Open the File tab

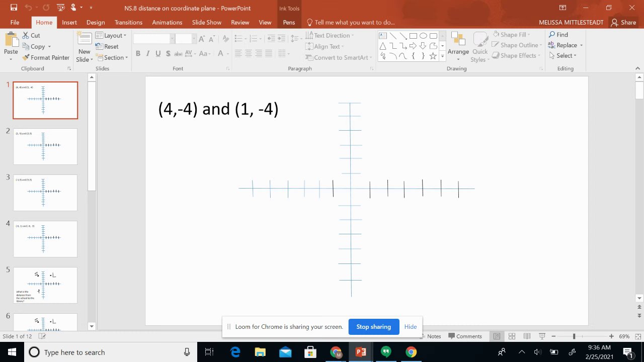click(15, 22)
